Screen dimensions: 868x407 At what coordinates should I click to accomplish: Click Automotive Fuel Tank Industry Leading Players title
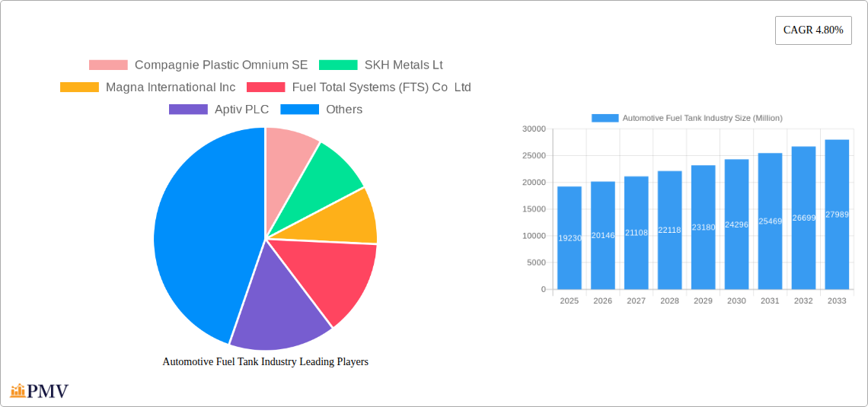click(x=266, y=361)
